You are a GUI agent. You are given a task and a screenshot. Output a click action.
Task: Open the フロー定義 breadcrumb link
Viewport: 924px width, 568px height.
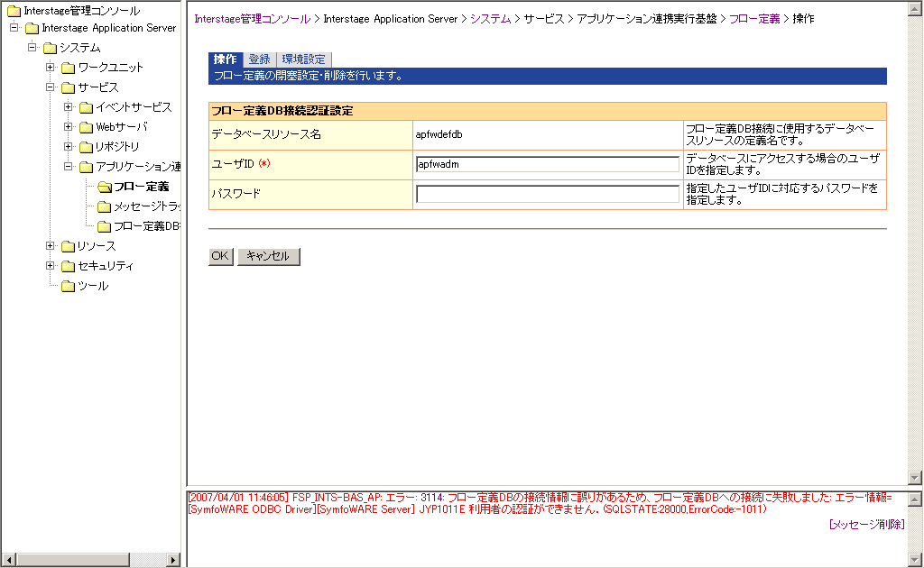point(754,19)
